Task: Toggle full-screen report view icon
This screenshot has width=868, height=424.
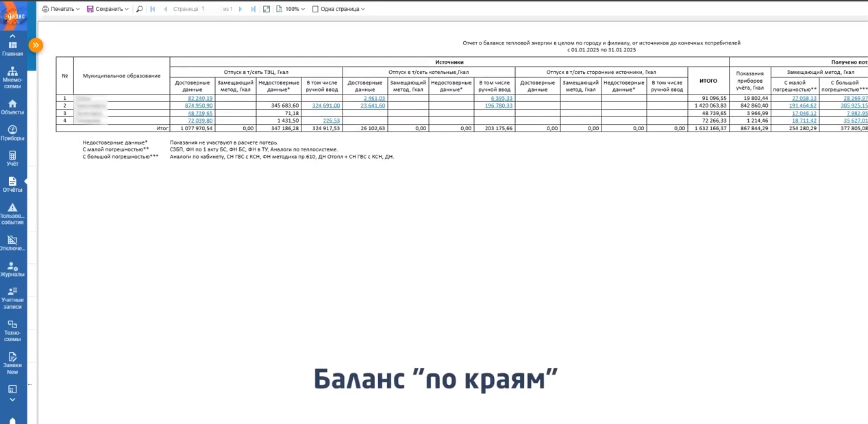Action: pyautogui.click(x=266, y=9)
